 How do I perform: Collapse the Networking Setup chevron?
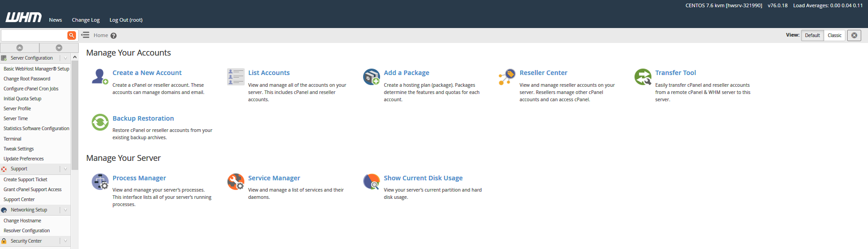pos(66,210)
